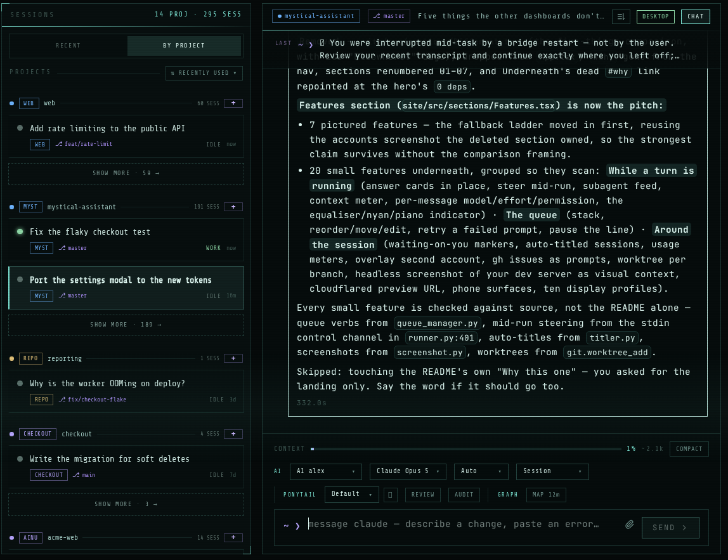Click the REPO tag badge in reporting header
Image resolution: width=728 pixels, height=560 pixels.
pos(30,358)
